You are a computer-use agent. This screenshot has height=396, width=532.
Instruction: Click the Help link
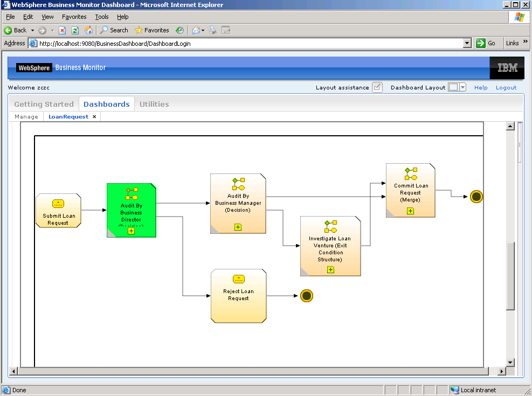[x=481, y=87]
